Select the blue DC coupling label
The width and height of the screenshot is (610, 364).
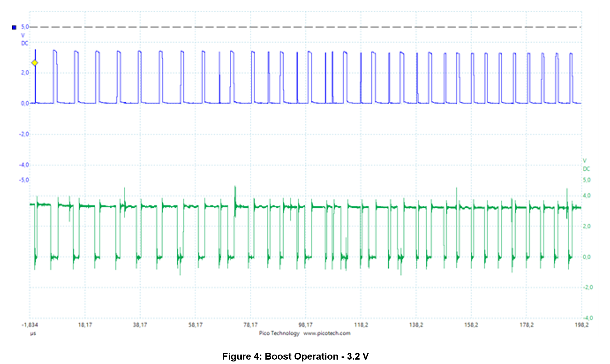coord(25,43)
